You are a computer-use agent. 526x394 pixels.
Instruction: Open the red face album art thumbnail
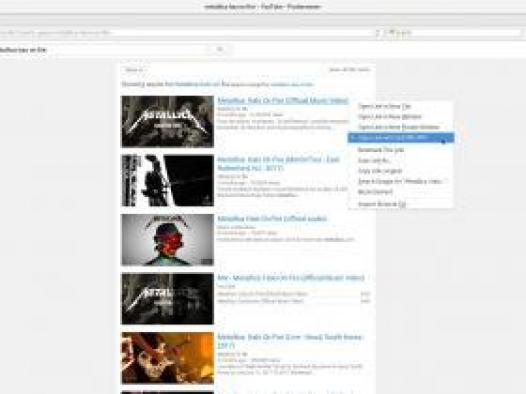pos(167,240)
